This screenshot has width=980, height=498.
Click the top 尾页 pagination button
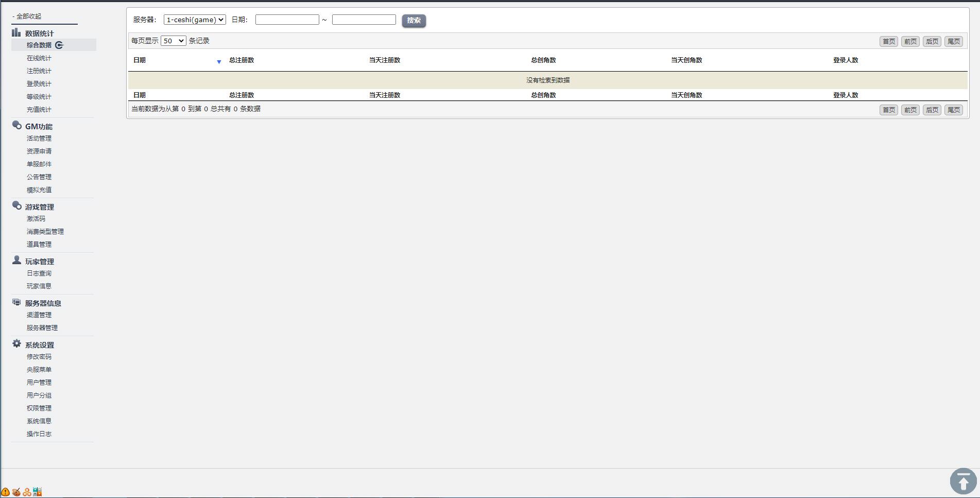pos(954,42)
